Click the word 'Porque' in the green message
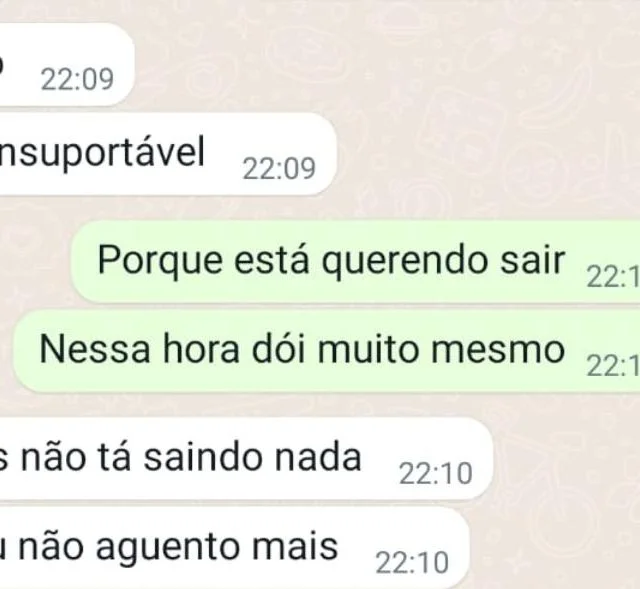The image size is (640, 589). (x=160, y=262)
